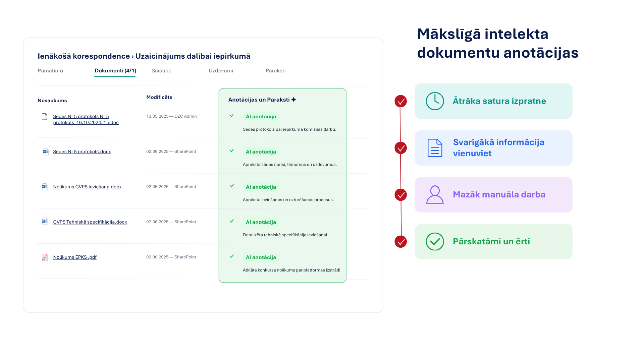Viewport: 644px width, 362px height.
Task: Click the Mazāk manuāla darba label
Action: coord(499,195)
